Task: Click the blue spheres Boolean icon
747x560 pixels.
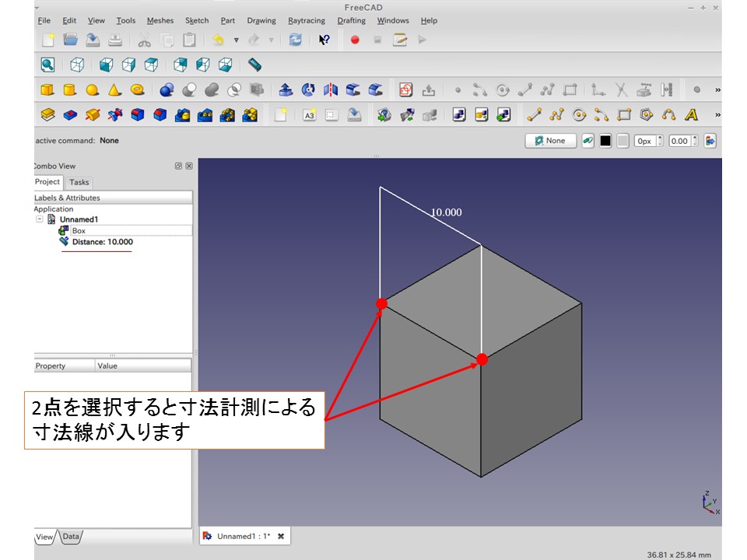Action: (x=167, y=90)
